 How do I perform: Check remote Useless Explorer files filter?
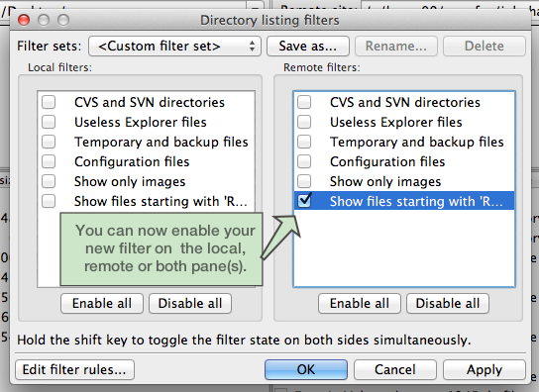coord(304,122)
